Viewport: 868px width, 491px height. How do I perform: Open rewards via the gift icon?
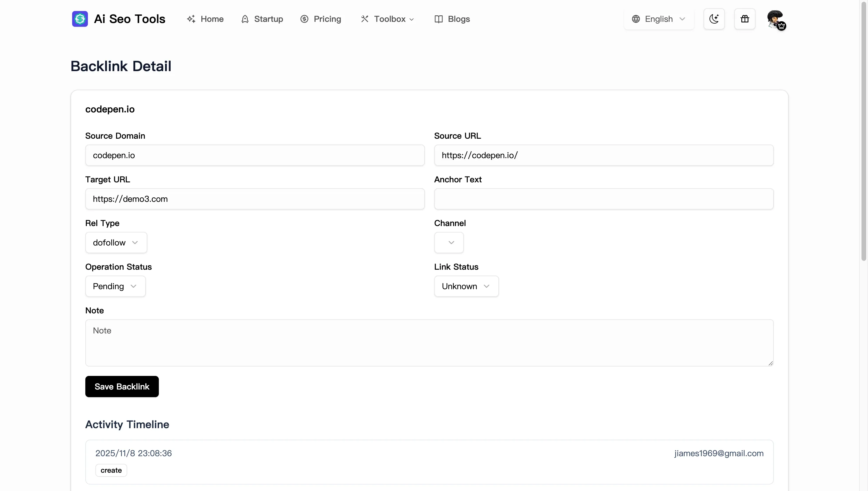(745, 19)
